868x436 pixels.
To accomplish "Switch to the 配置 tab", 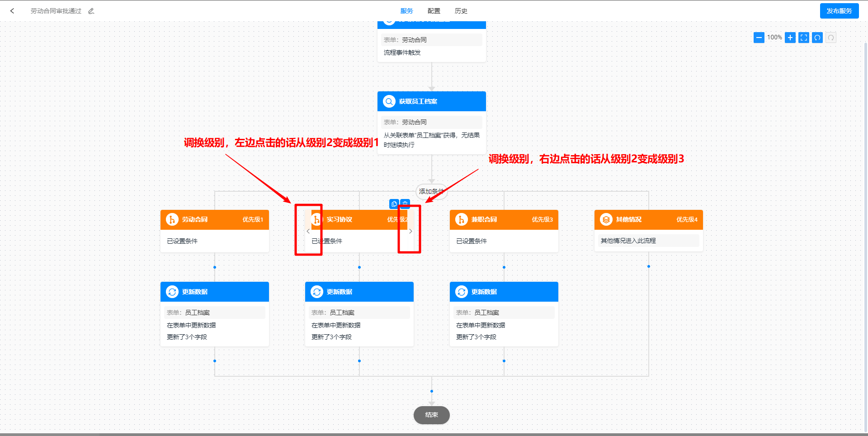I will (433, 10).
